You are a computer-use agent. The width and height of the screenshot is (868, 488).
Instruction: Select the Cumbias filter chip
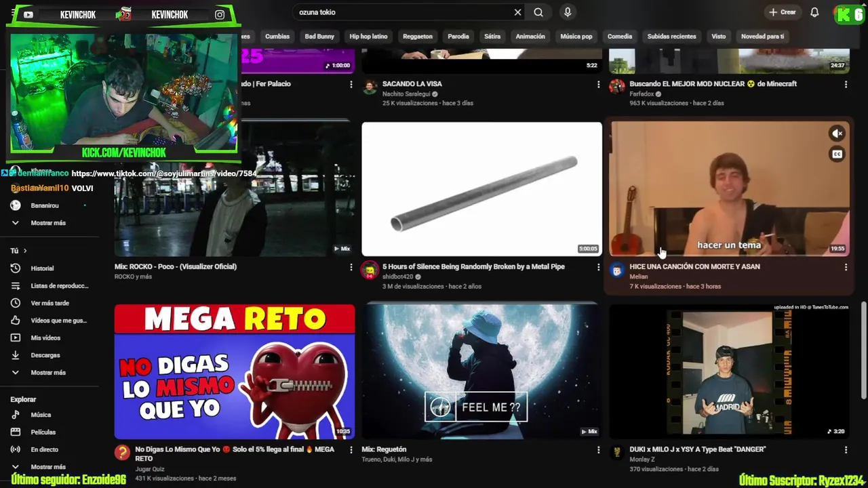pyautogui.click(x=277, y=37)
